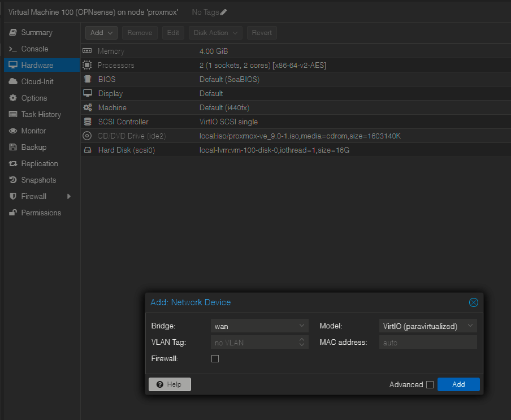This screenshot has width=511, height=420.
Task: Click the Task History list icon
Action: (13, 114)
